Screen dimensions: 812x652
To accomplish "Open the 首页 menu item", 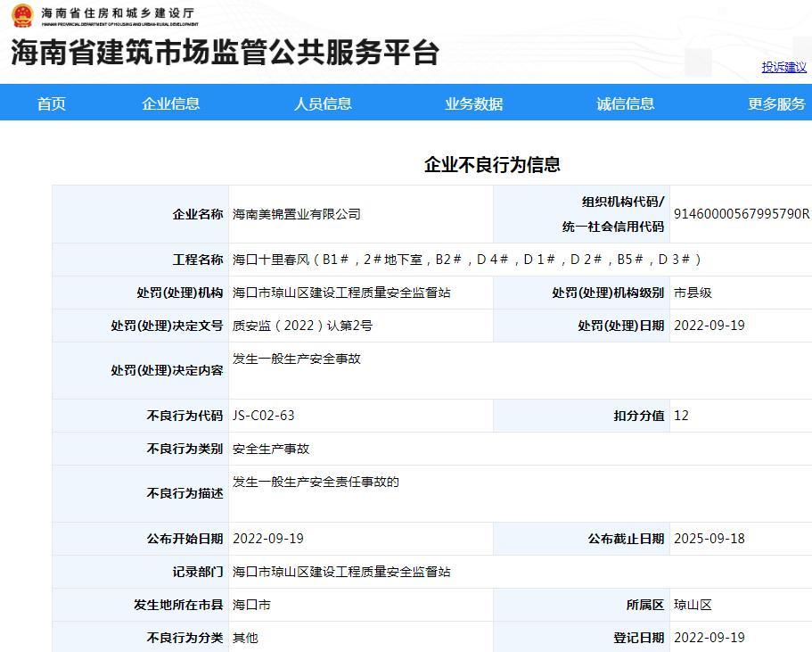I will pyautogui.click(x=52, y=103).
